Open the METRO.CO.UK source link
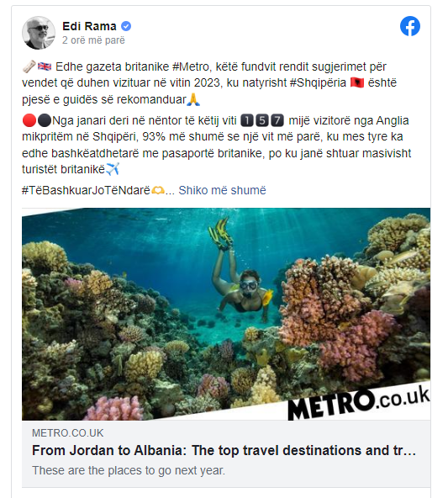The height and width of the screenshot is (498, 448). (x=67, y=433)
